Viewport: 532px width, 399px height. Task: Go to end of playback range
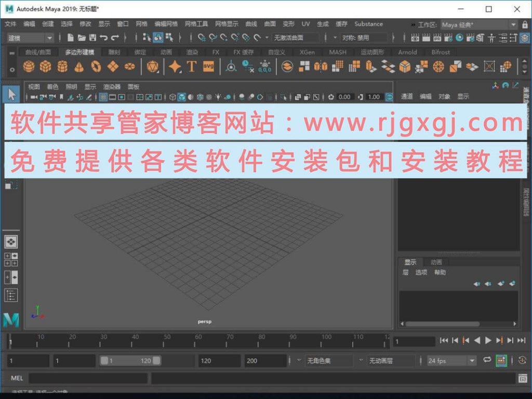(522, 340)
